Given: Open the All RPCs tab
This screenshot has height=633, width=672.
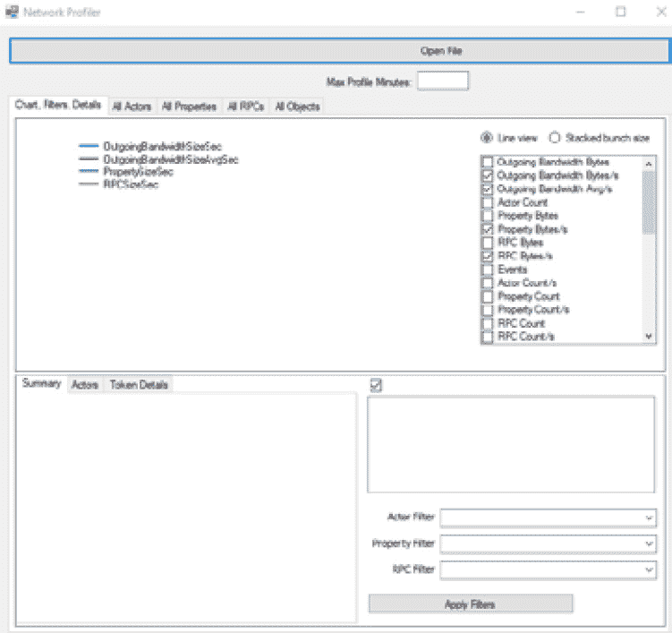Looking at the screenshot, I should click(x=245, y=107).
